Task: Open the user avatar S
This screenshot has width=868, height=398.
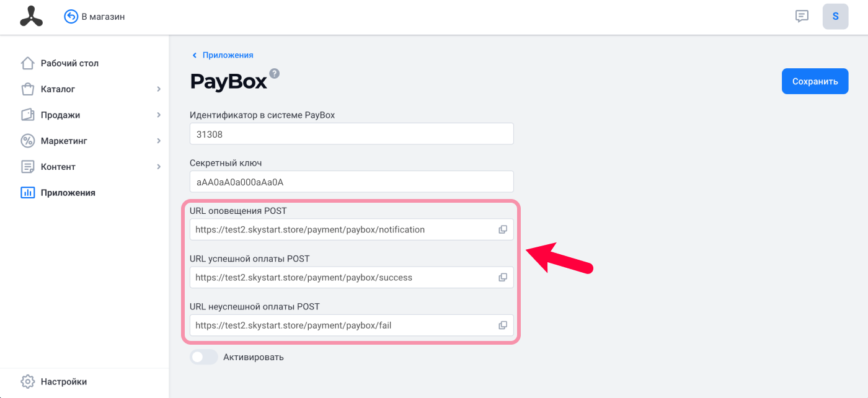Action: [x=835, y=17]
